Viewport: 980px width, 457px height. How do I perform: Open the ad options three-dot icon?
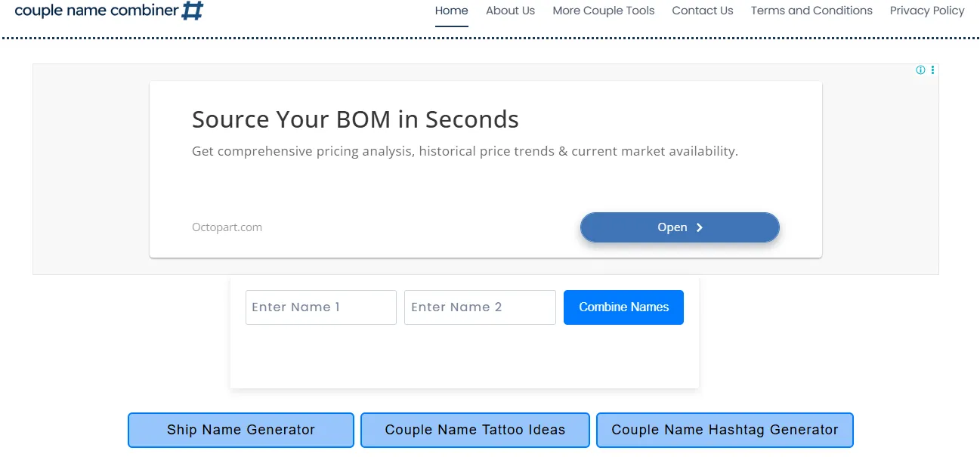[932, 70]
